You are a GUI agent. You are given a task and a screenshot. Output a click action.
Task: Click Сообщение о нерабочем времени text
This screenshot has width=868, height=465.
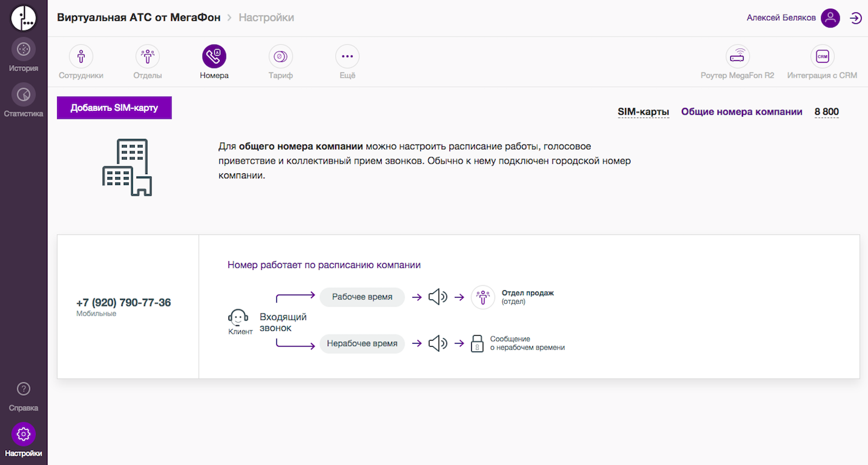(527, 343)
